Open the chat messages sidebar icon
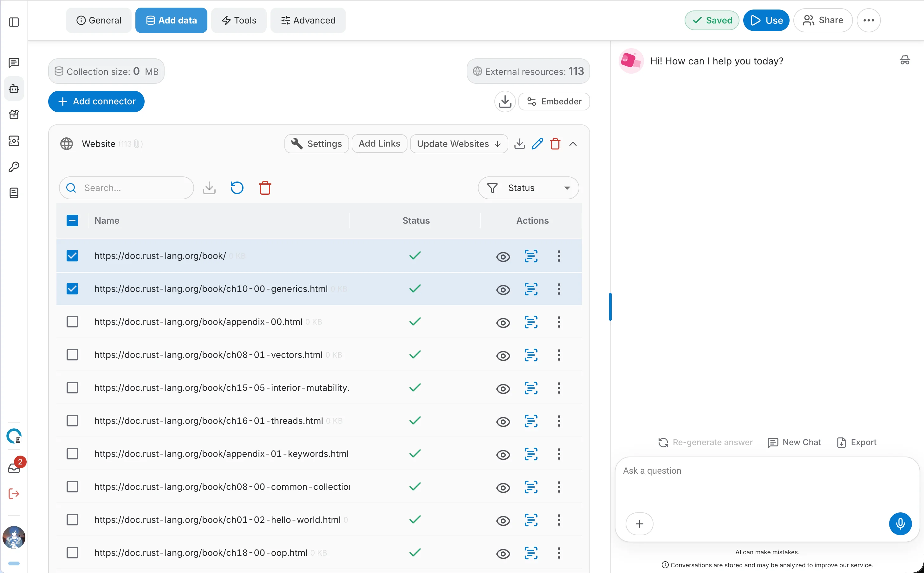Viewport: 924px width, 573px height. [x=14, y=63]
